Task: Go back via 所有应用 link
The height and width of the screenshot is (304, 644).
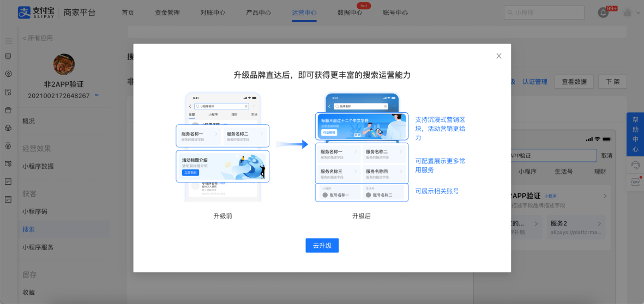Action: (38, 38)
